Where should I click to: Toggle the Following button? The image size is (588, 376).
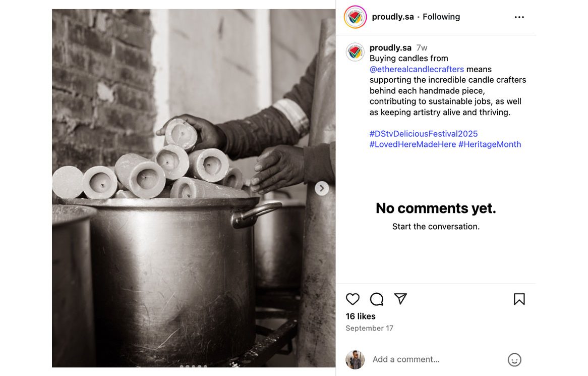click(441, 17)
